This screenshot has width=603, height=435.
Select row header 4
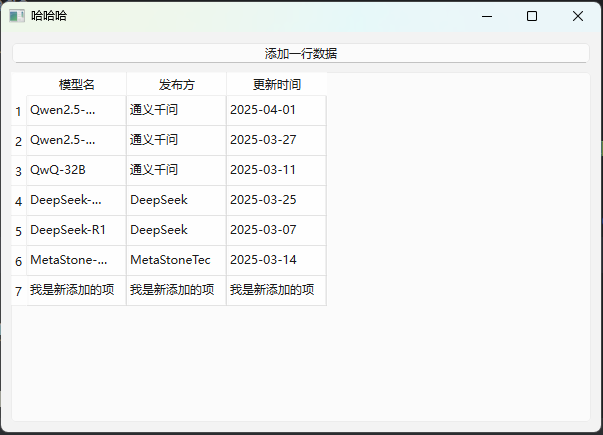point(18,201)
